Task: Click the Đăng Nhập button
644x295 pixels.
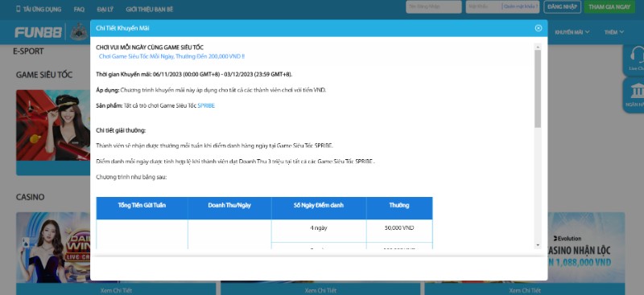Action: point(562,7)
